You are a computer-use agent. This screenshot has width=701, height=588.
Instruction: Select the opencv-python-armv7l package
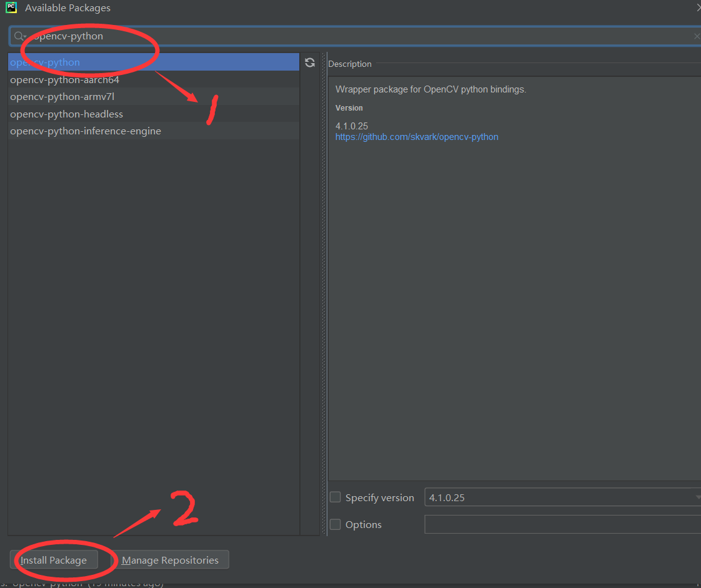point(62,96)
